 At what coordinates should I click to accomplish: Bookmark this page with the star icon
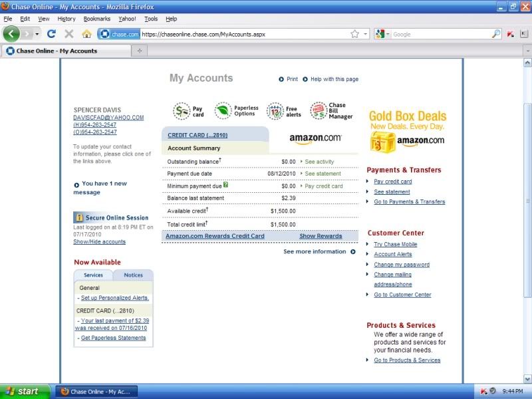tap(355, 34)
